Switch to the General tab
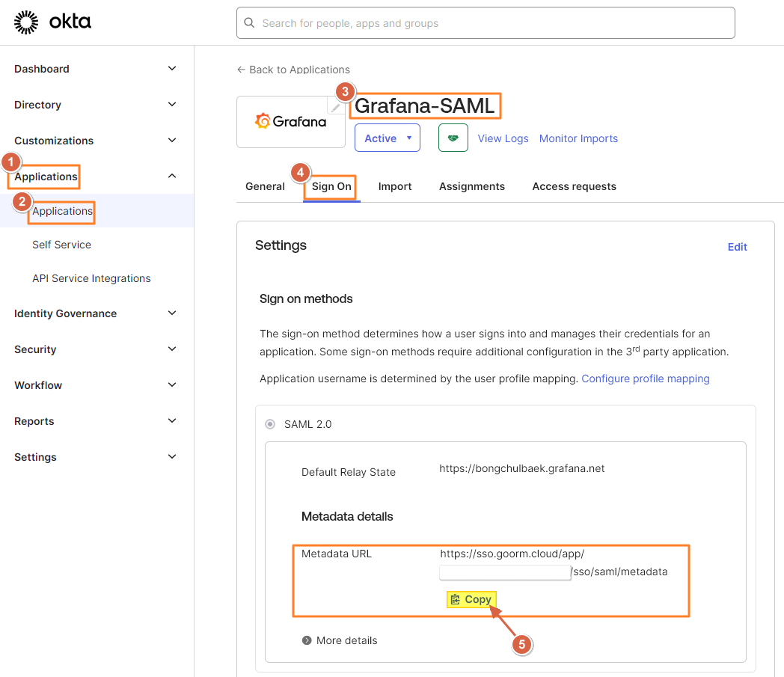 (x=265, y=186)
